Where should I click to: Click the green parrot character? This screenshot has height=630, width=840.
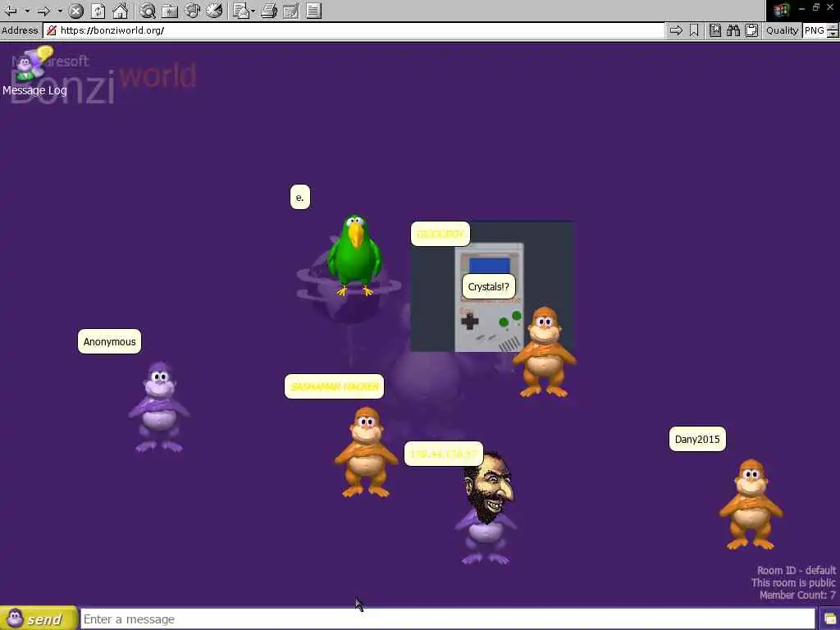tap(354, 256)
